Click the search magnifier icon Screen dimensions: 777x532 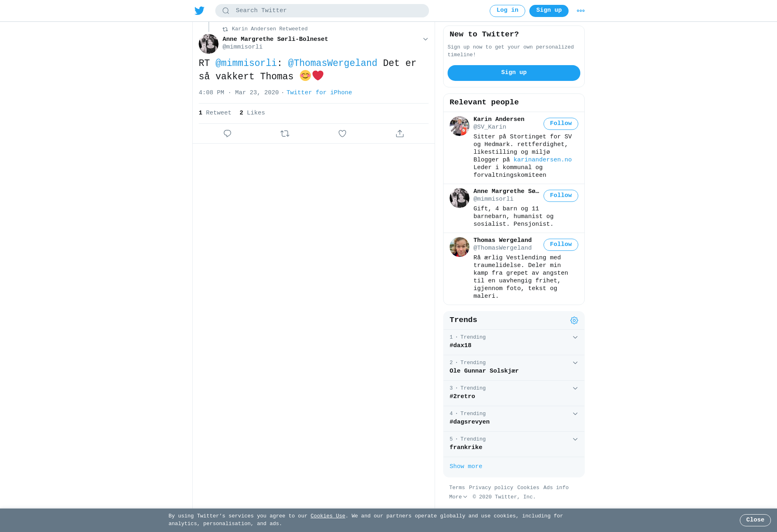coord(226,11)
